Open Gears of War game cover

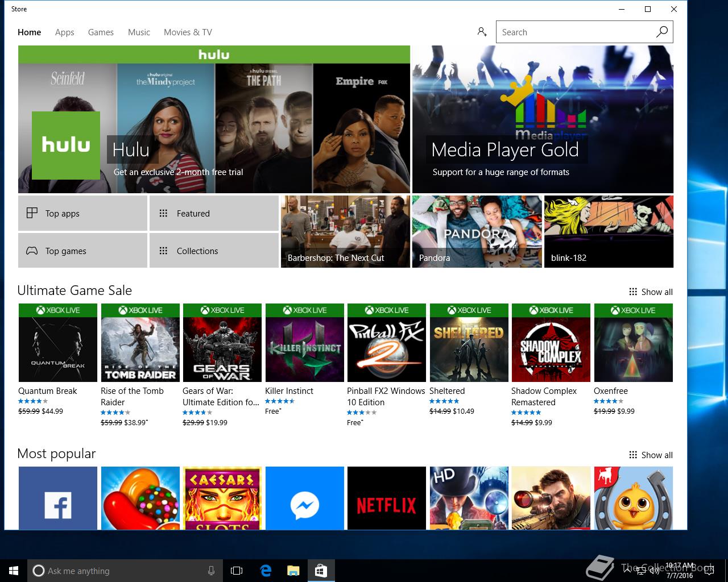pyautogui.click(x=222, y=343)
